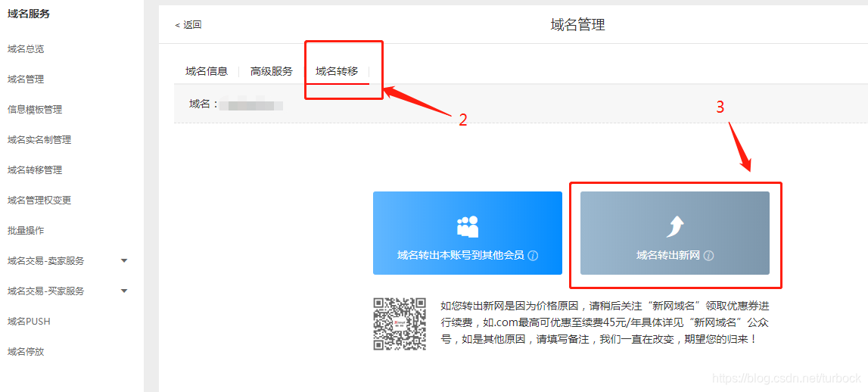868x392 pixels.
Task: Open 域名总览 in sidebar
Action: (26, 49)
